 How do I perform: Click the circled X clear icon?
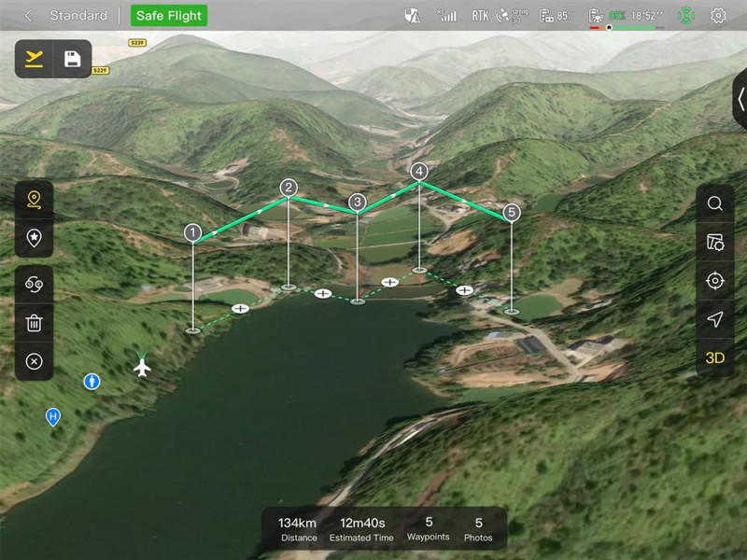(x=35, y=361)
